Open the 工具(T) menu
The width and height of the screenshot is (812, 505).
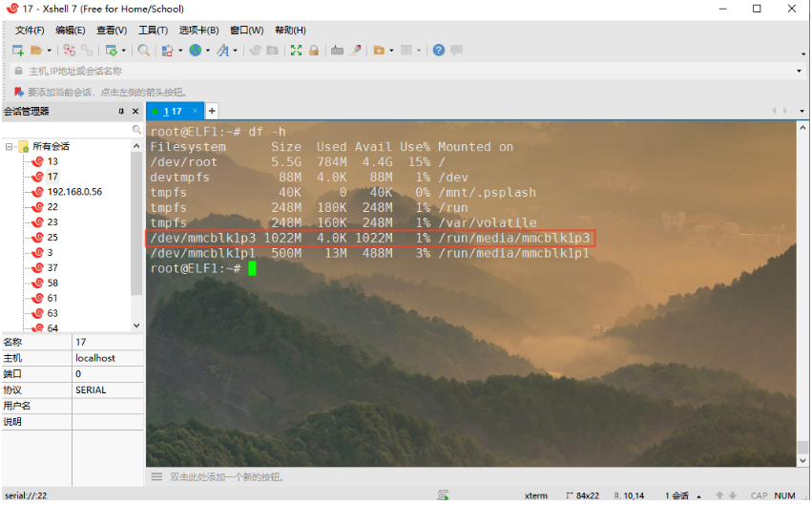click(x=153, y=31)
